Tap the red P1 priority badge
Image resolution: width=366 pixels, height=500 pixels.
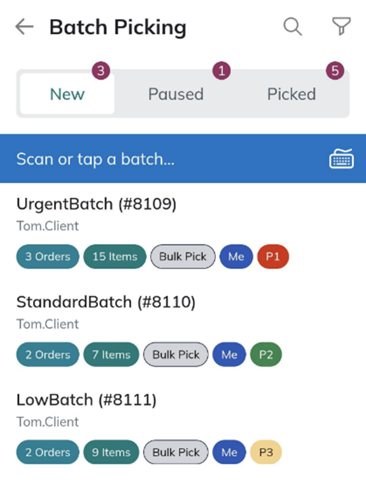273,256
